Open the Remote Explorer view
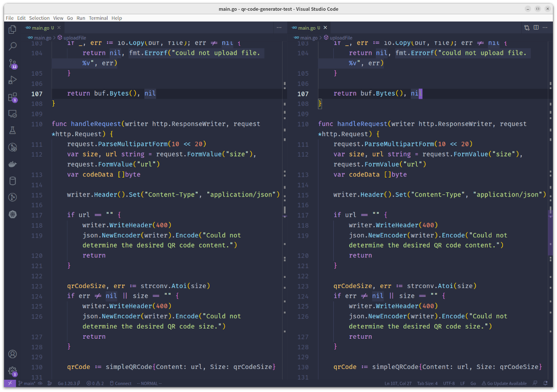The image size is (557, 392). point(12,114)
